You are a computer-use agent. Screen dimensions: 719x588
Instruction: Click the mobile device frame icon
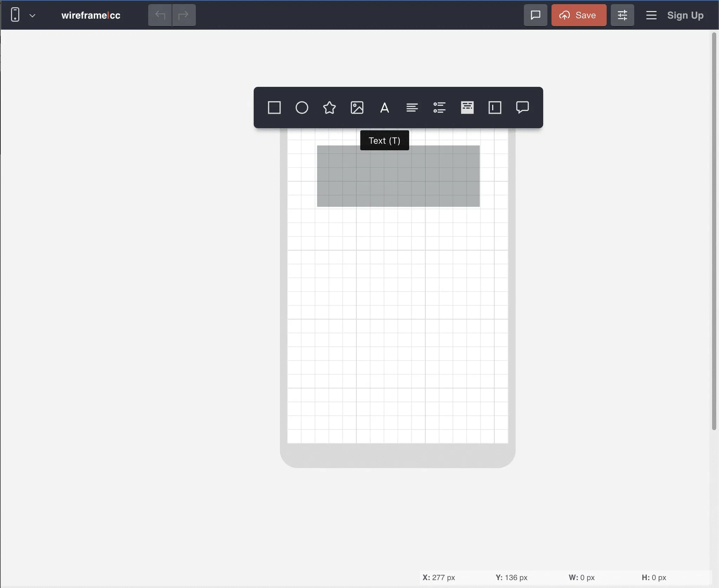(15, 15)
